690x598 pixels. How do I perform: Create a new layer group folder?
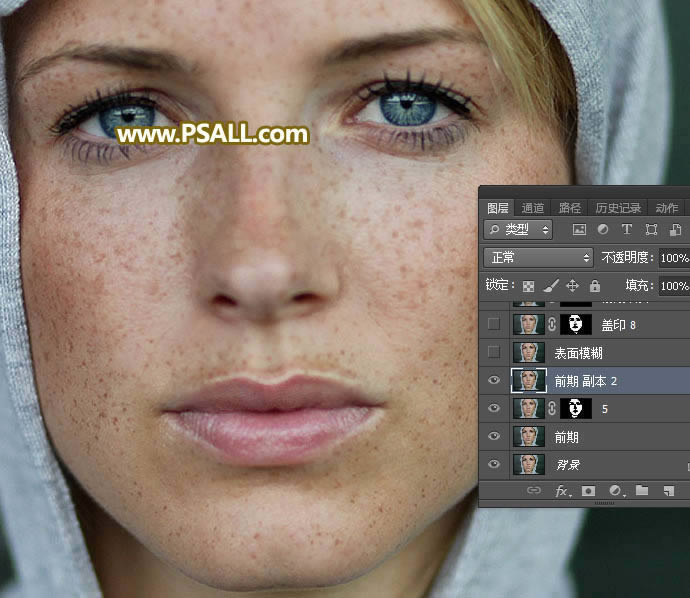click(x=641, y=491)
